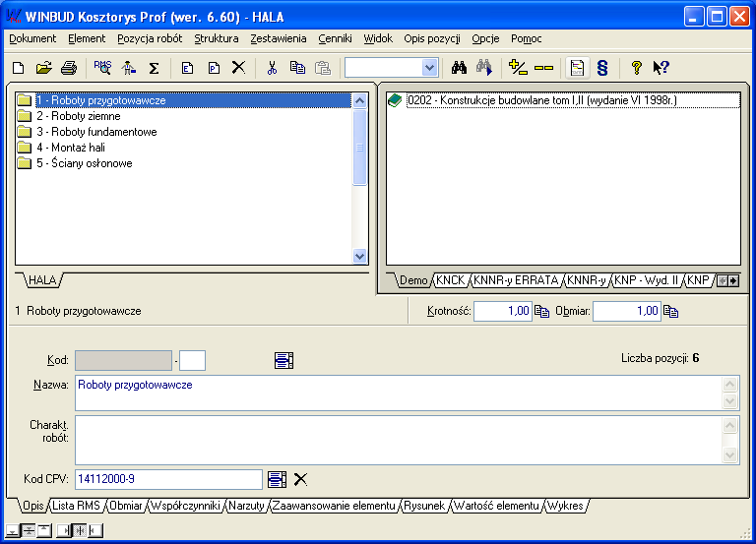Select the KNNR-y ERRATA catalog tab
Screen dimensions: 756x544
516,280
